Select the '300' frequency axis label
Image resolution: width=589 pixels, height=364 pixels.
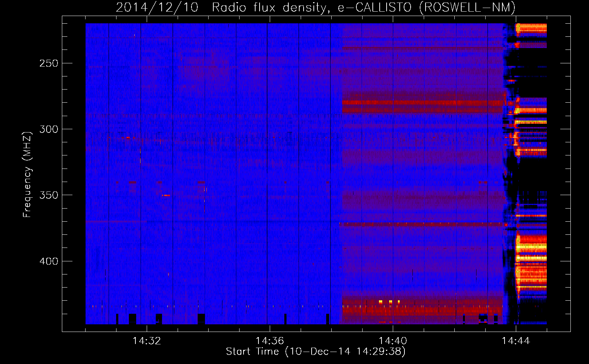click(49, 129)
